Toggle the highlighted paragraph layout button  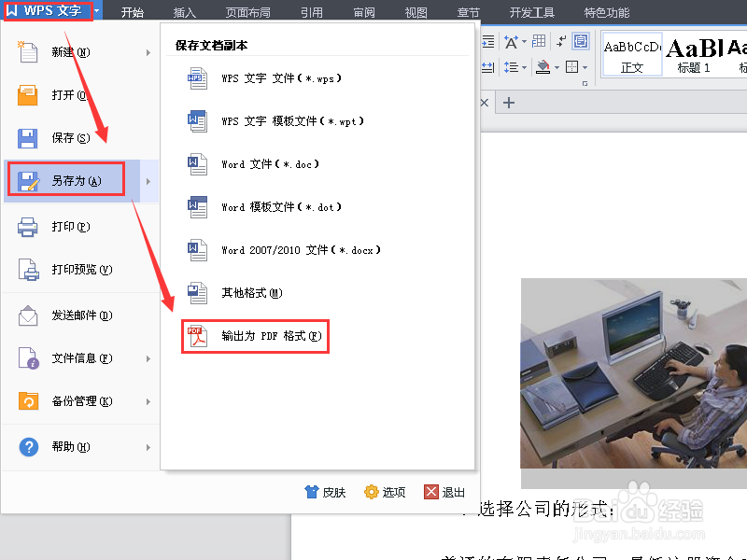pyautogui.click(x=581, y=41)
